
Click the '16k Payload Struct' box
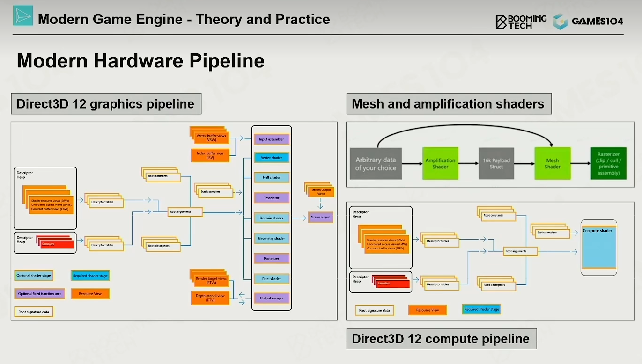496,164
